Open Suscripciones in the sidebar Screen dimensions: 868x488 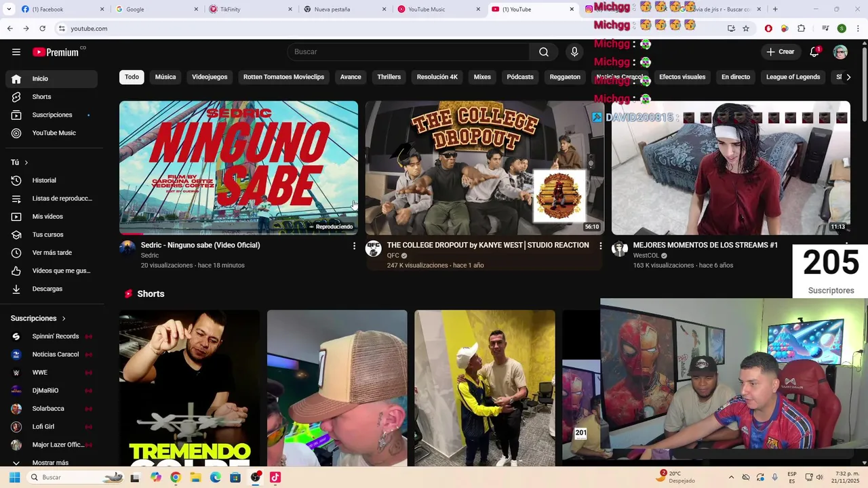coord(52,115)
